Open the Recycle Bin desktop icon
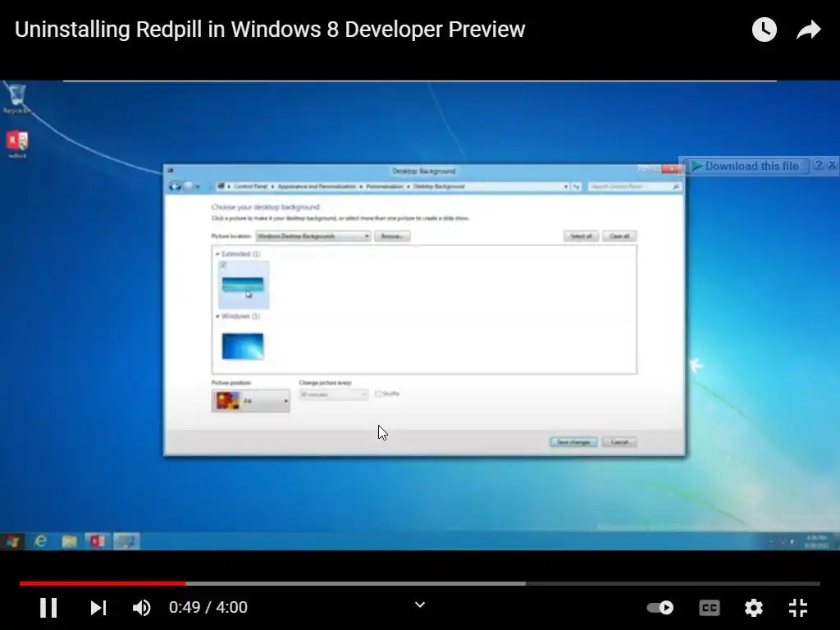This screenshot has height=630, width=840. point(16,98)
